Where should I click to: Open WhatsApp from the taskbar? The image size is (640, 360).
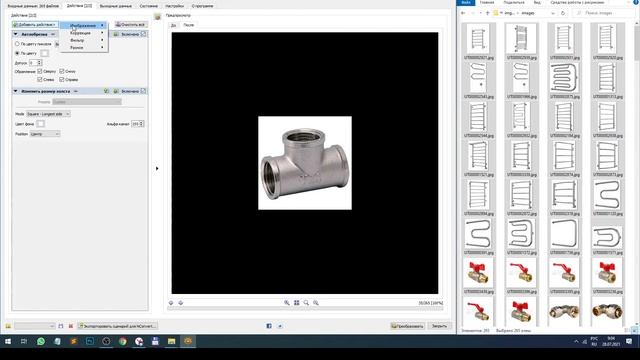click(x=41, y=341)
